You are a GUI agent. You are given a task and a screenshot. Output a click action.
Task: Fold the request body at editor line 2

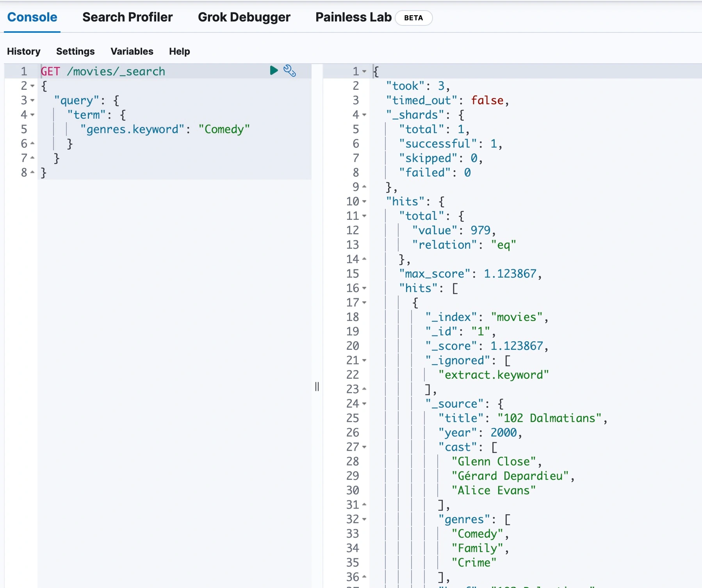click(32, 86)
